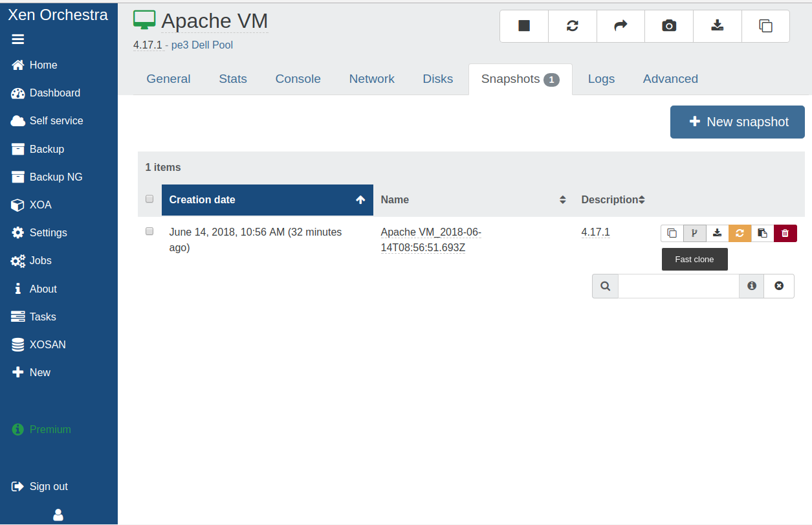The height and width of the screenshot is (525, 812).
Task: Open the Logs tab
Action: [601, 79]
